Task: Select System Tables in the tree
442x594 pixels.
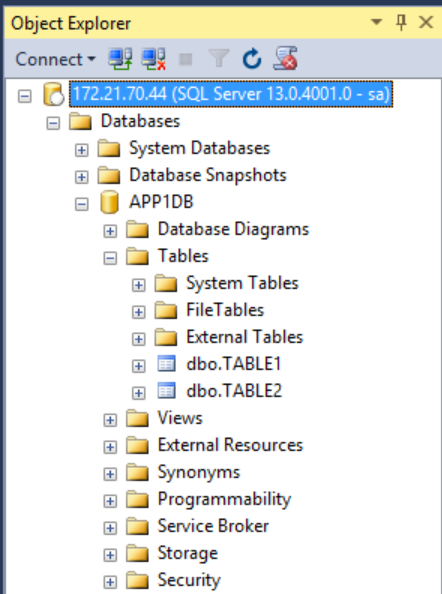Action: [x=242, y=283]
